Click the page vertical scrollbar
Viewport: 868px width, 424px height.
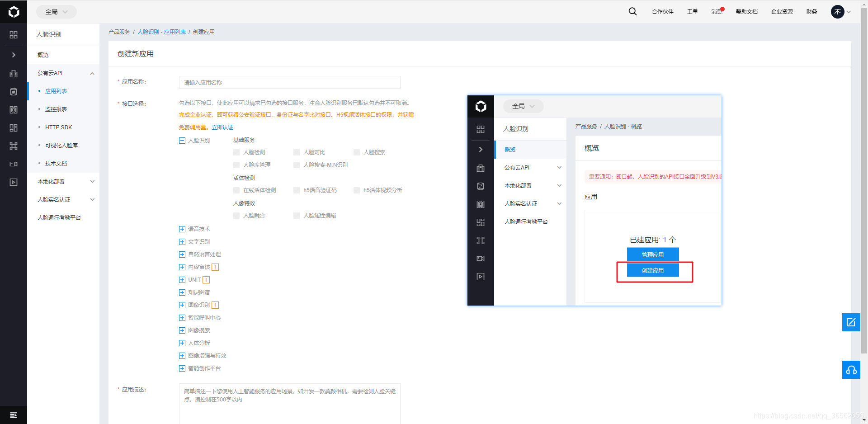pyautogui.click(x=864, y=181)
